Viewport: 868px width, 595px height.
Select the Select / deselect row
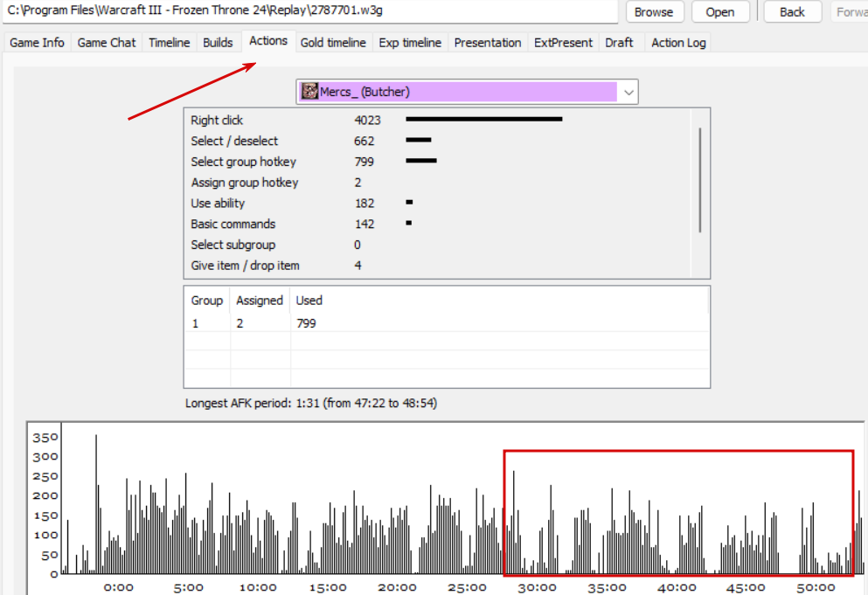tap(437, 142)
